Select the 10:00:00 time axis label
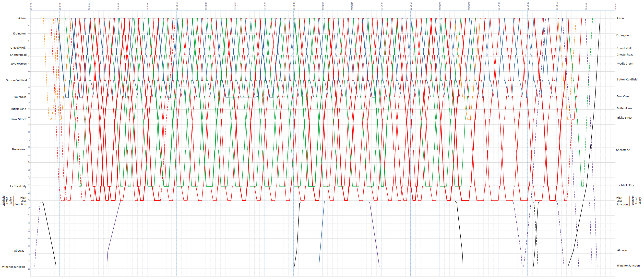The height and width of the screenshot is (279, 644). (177, 6)
